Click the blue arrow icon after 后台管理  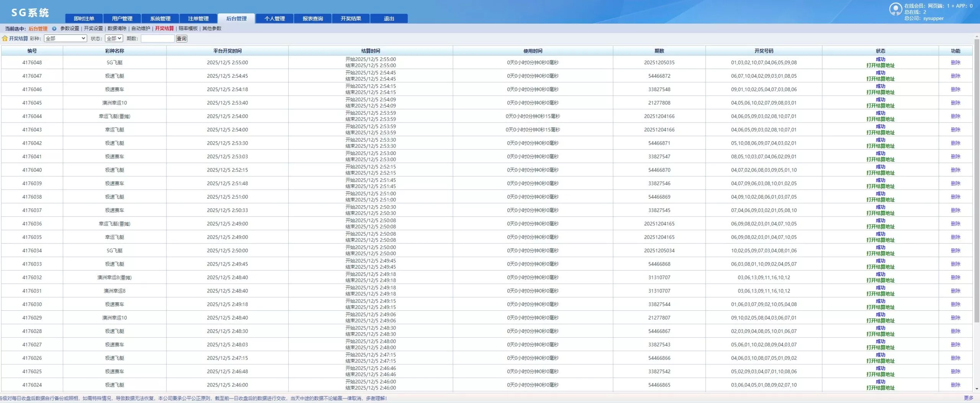[x=54, y=29]
